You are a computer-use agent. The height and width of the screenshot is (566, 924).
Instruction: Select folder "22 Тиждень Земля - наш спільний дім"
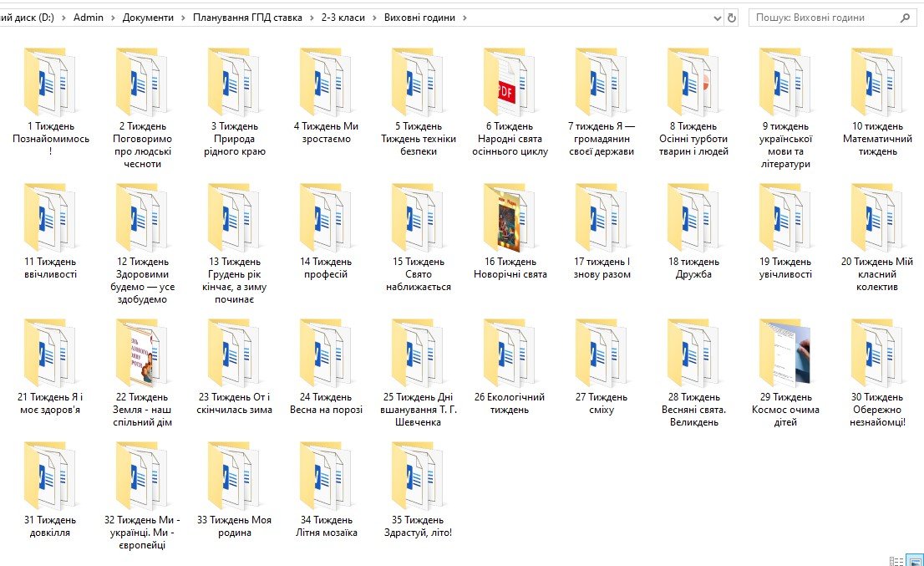142,353
